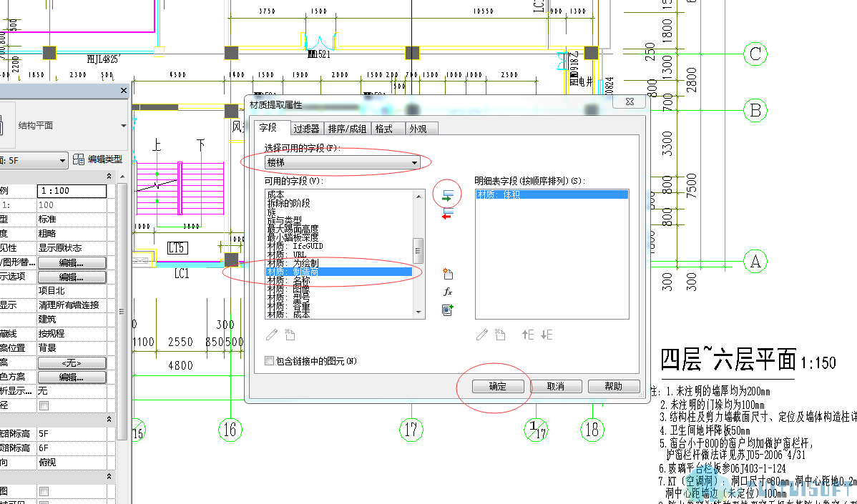Click the move field up icon

click(x=527, y=335)
